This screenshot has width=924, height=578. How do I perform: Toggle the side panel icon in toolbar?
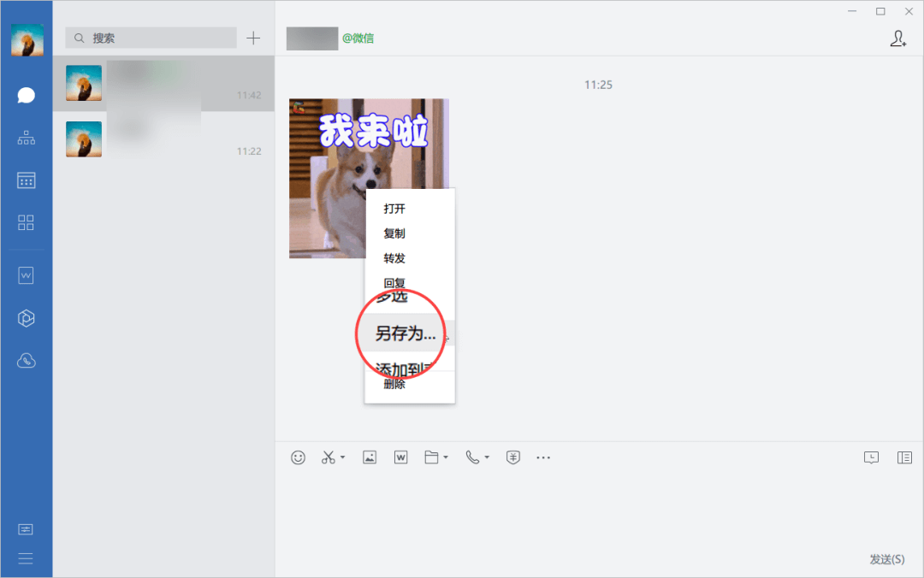[x=904, y=457]
